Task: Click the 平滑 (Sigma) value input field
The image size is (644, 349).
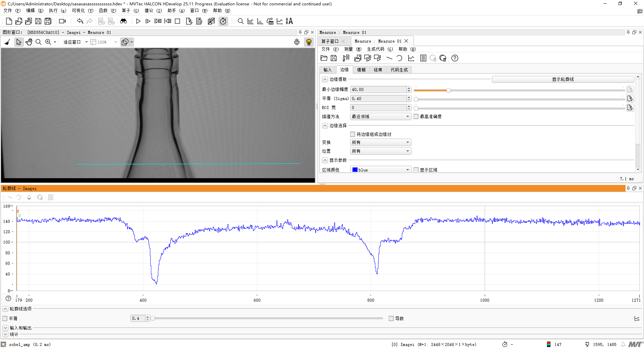Action: [378, 99]
